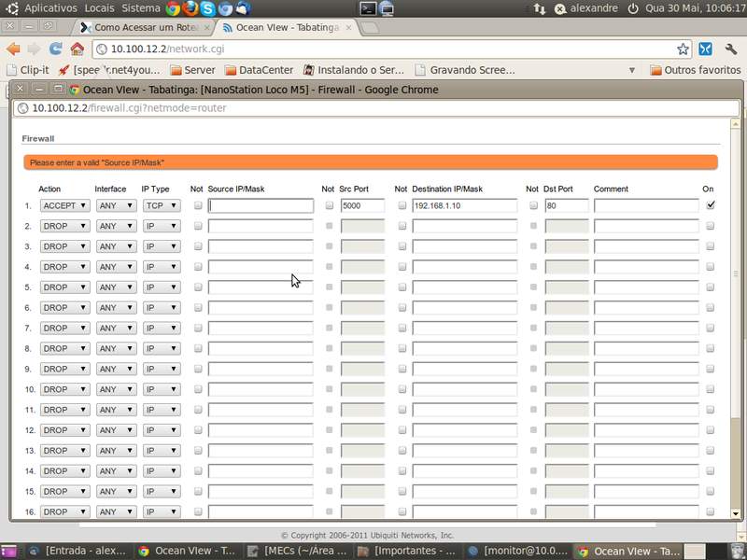
Task: Click the Source IP/Mask field in rule 1
Action: (261, 205)
